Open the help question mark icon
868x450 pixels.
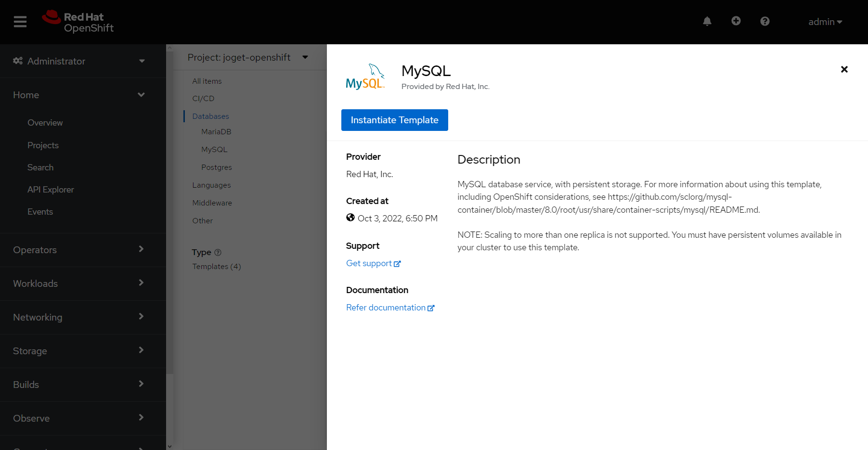tap(764, 21)
